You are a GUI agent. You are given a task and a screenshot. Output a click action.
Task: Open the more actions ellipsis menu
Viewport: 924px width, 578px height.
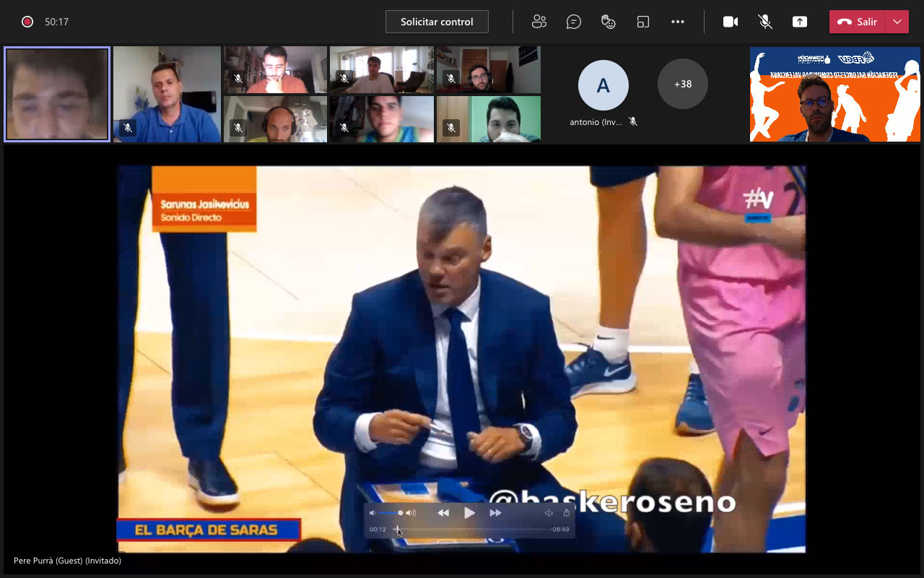(678, 22)
